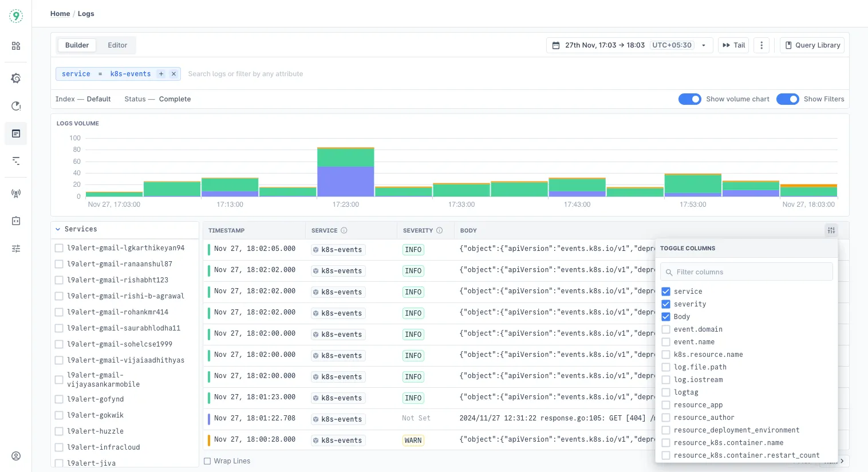868x472 pixels.
Task: Turn off the Show Filters toggle
Action: (x=787, y=99)
